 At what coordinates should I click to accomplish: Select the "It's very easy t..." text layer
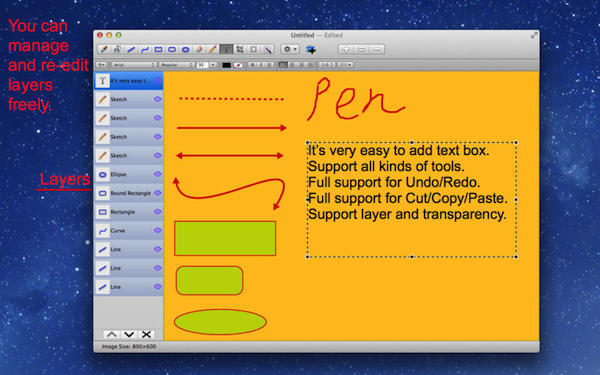click(129, 81)
